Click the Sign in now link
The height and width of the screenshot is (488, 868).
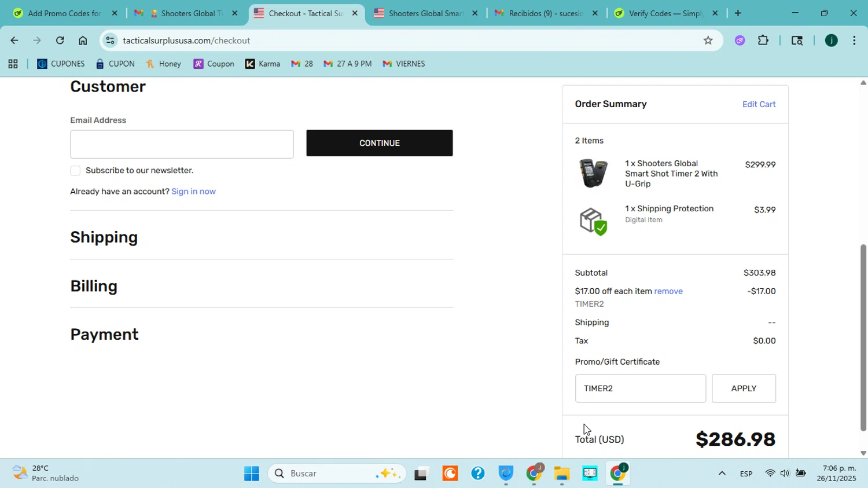(x=193, y=192)
